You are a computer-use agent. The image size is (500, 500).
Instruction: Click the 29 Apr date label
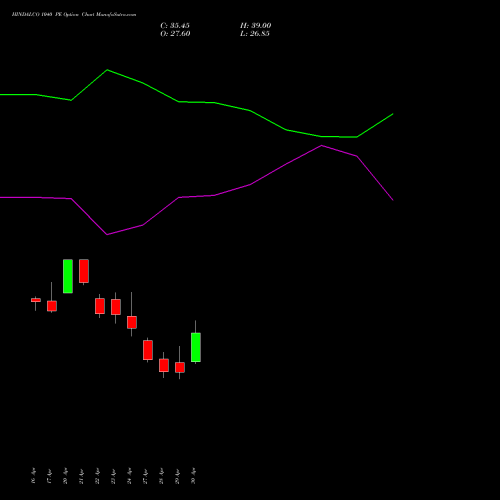pos(177,476)
